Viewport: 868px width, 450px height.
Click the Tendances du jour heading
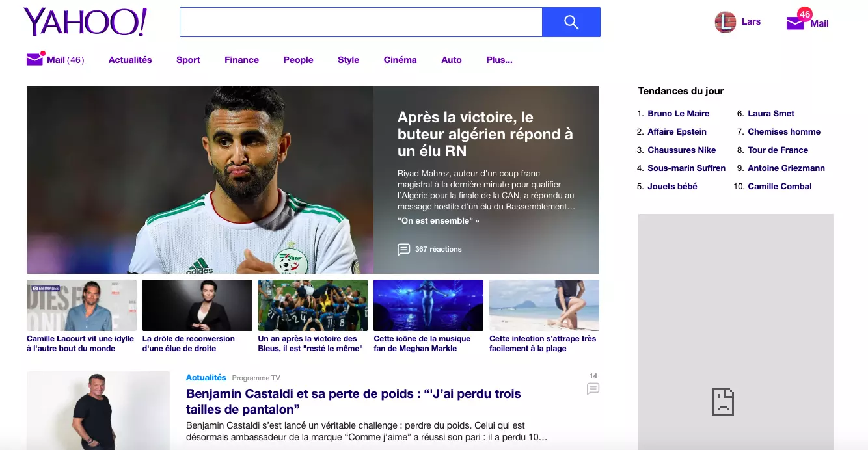pyautogui.click(x=681, y=91)
